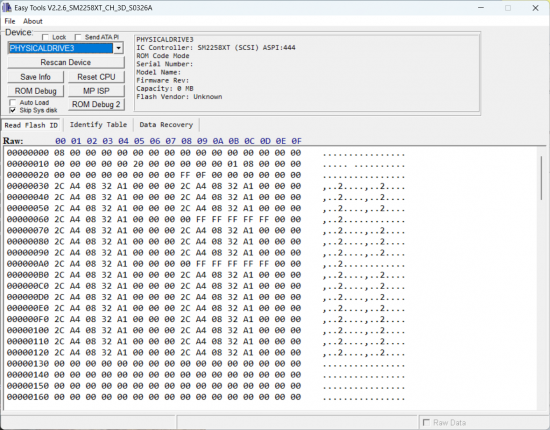The height and width of the screenshot is (430, 550).
Task: Click the Flash Vendor: Unknown line
Action: click(179, 97)
